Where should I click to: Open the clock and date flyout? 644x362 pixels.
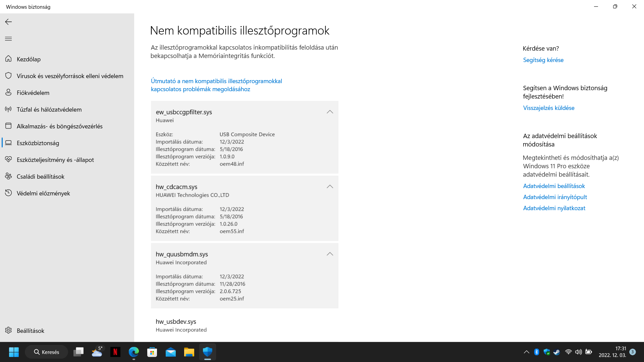(x=612, y=352)
